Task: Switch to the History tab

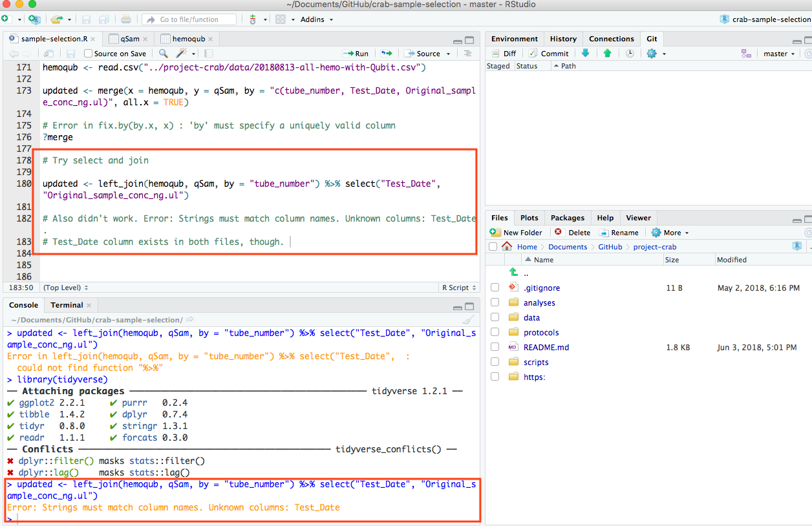Action: 563,39
